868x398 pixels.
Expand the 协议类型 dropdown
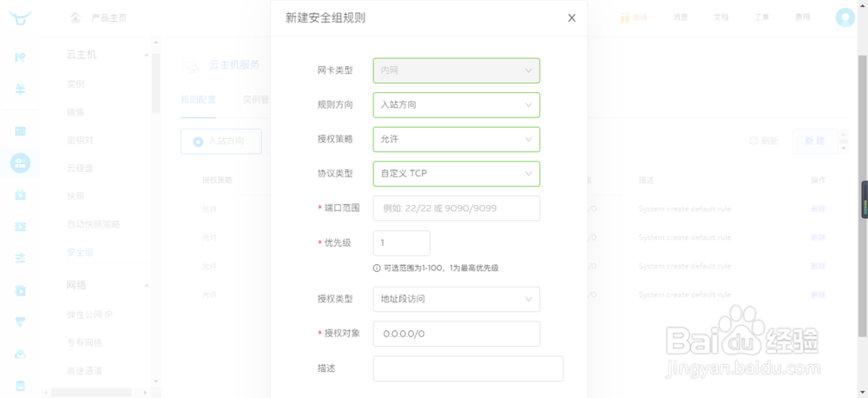click(x=456, y=174)
